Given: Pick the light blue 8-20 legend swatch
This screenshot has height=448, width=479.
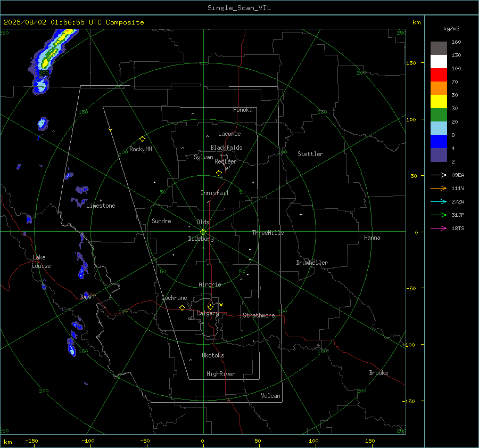Looking at the screenshot, I should tap(439, 128).
